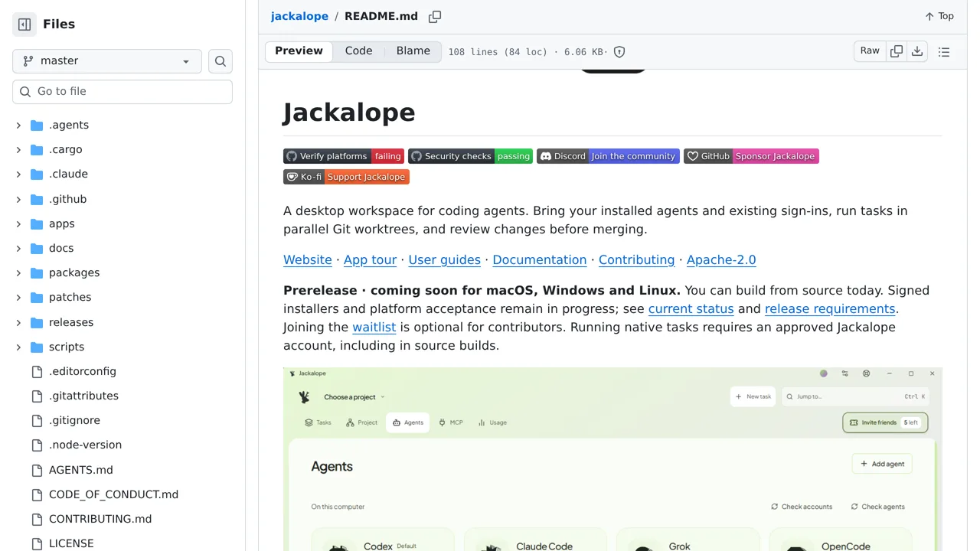The height and width of the screenshot is (551, 980).
Task: Open the .gitignore file
Action: [x=74, y=421]
